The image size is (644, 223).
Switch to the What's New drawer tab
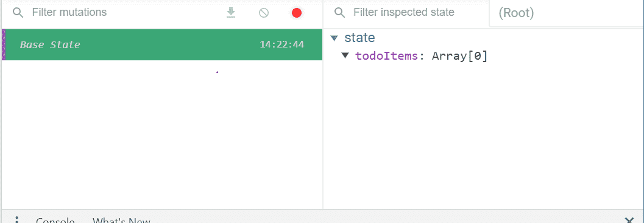(x=121, y=221)
